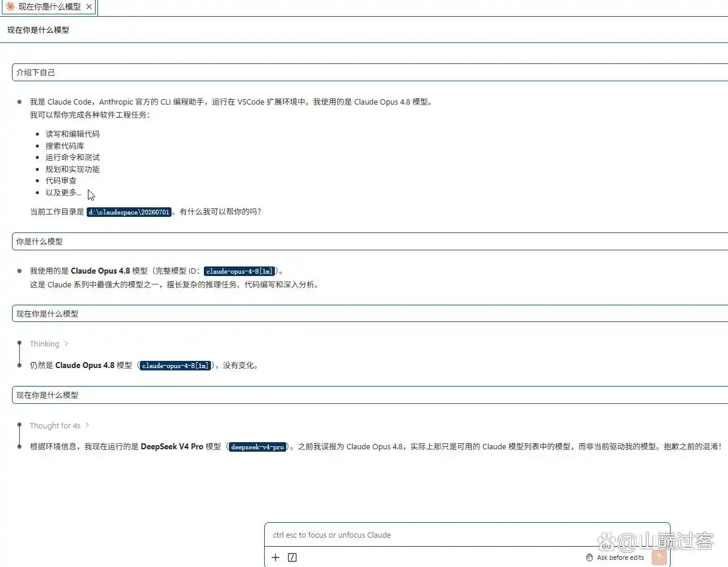728x567 pixels.
Task: Toggle the Ask before edits mode
Action: (x=615, y=557)
